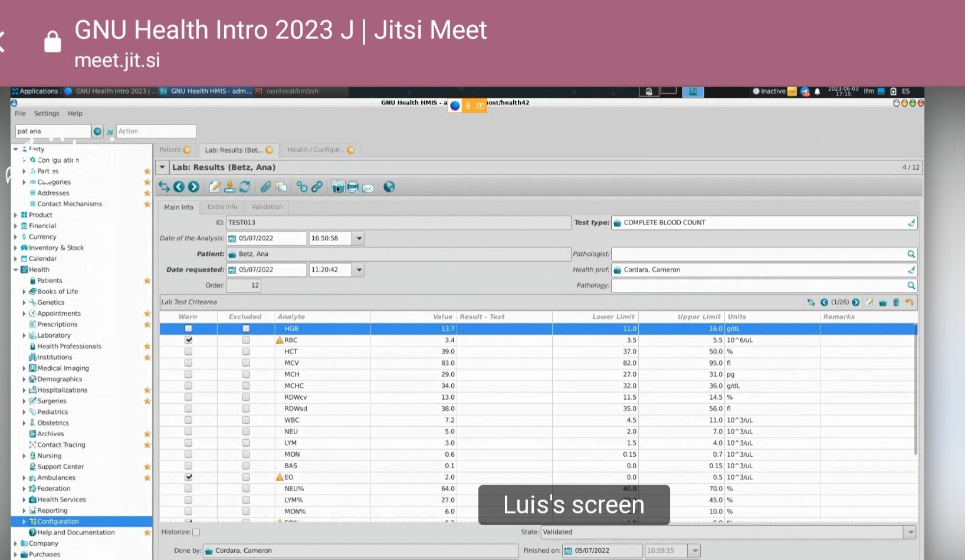Open Date requested time dropdown

pyautogui.click(x=359, y=270)
